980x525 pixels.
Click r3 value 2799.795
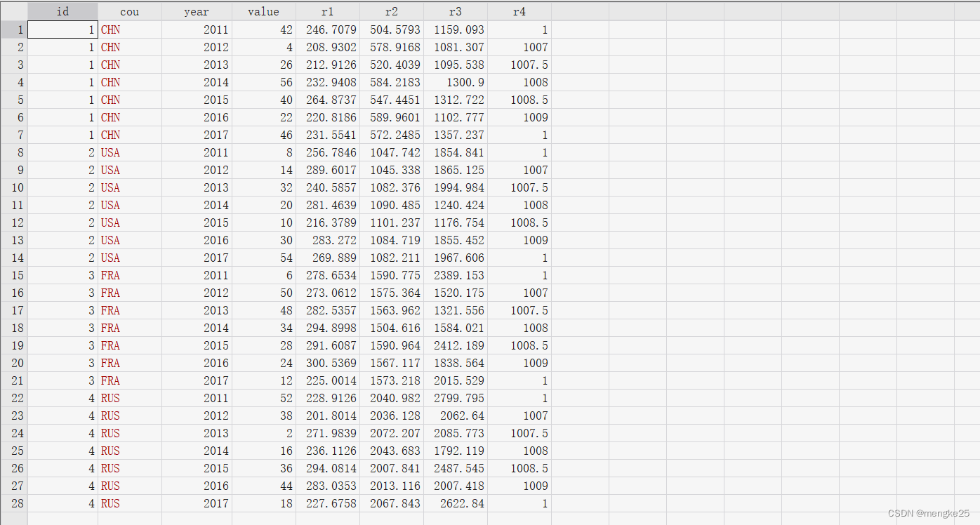(x=456, y=398)
